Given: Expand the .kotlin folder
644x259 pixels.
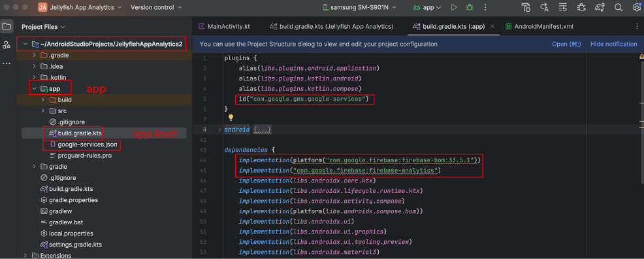Looking at the screenshot, I should pos(35,77).
